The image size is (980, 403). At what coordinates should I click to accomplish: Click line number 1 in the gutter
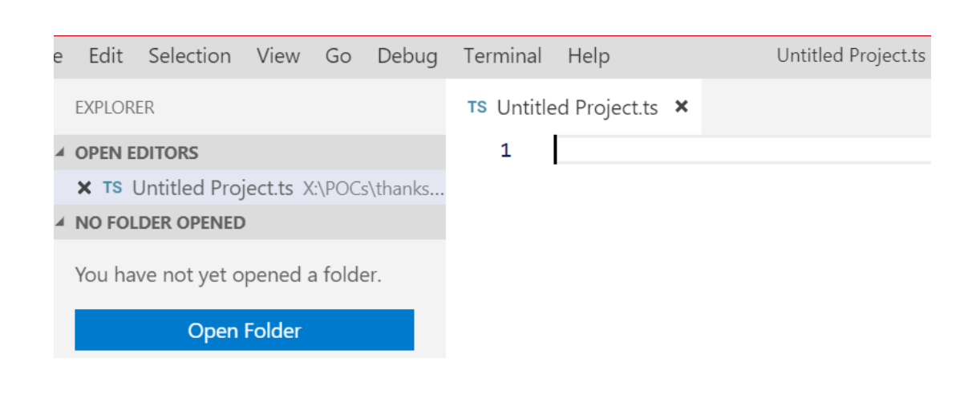pos(505,150)
